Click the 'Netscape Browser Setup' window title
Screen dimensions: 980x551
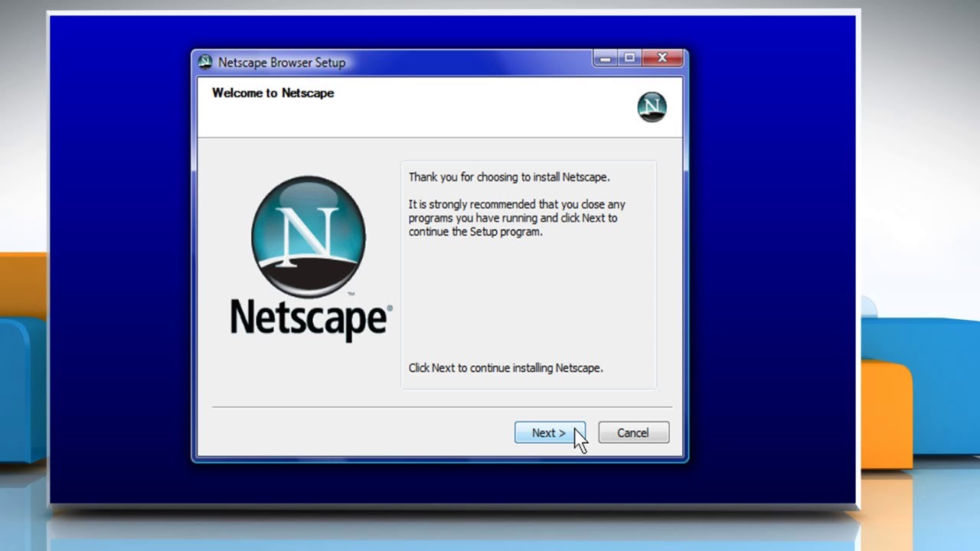coord(282,63)
